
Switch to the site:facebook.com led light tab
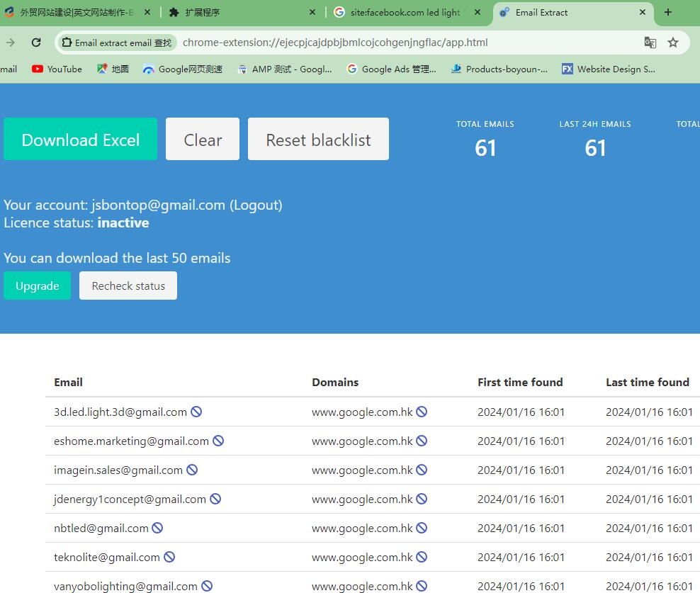pyautogui.click(x=405, y=12)
